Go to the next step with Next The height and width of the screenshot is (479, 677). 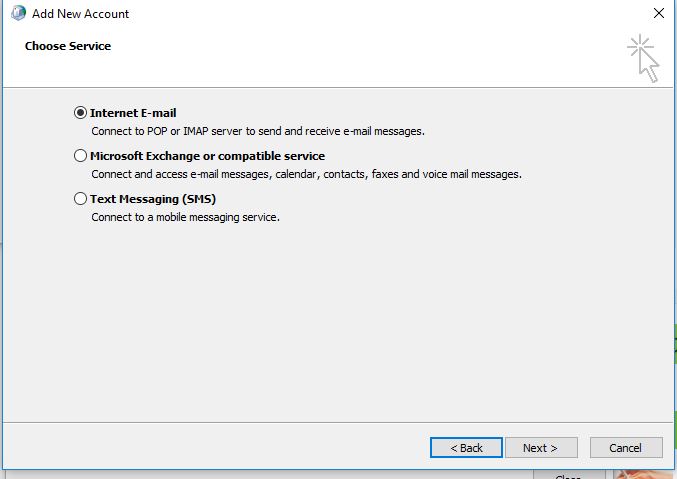click(x=540, y=448)
